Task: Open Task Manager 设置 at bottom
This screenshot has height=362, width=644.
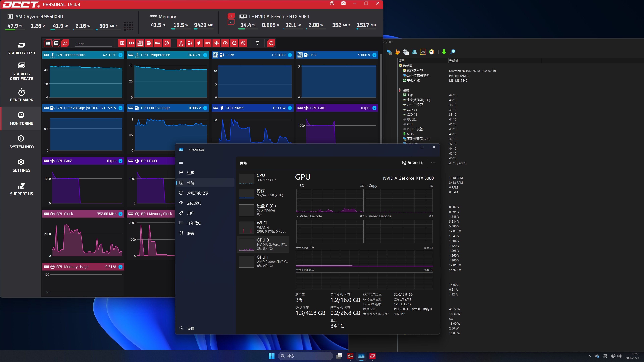Action: click(191, 328)
